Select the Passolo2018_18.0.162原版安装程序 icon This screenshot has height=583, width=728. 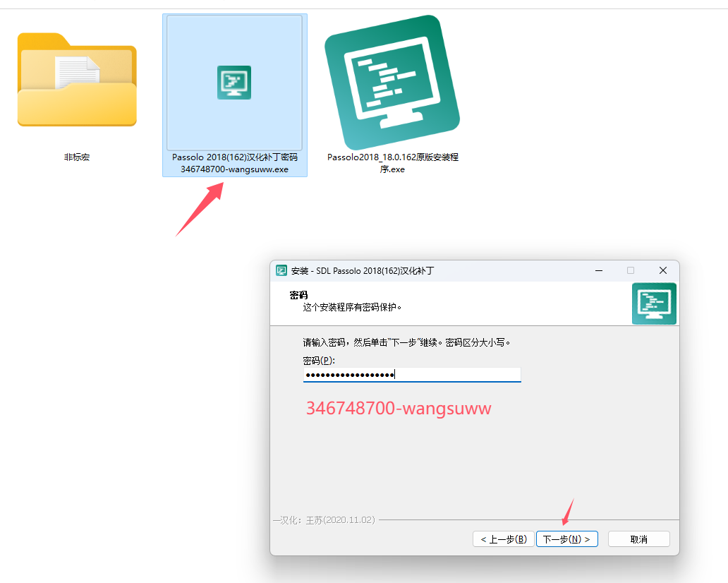[x=392, y=82]
